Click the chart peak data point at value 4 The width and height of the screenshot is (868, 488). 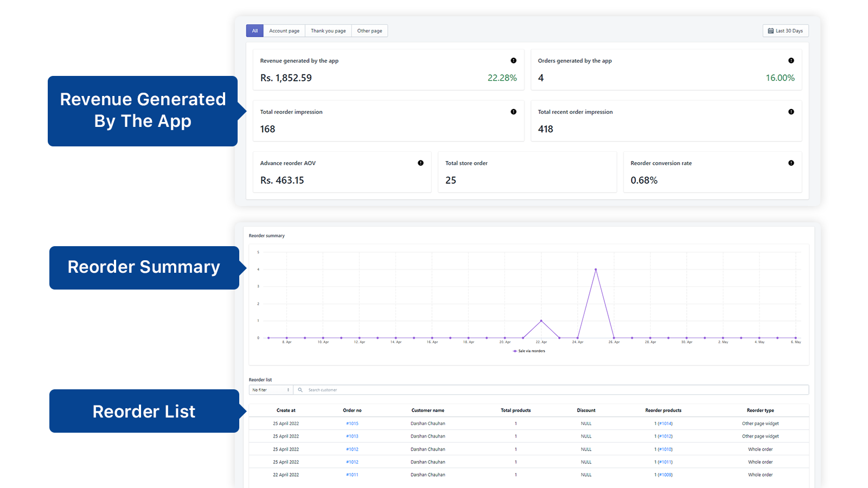pos(596,269)
